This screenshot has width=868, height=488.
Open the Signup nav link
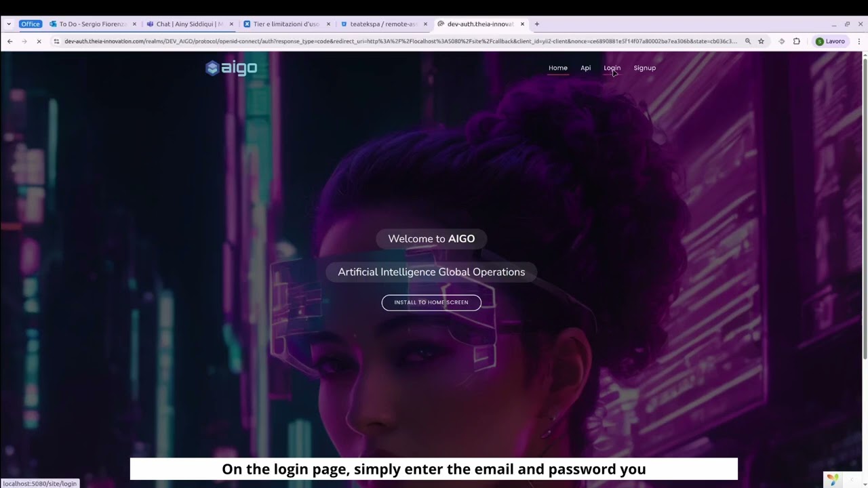644,68
